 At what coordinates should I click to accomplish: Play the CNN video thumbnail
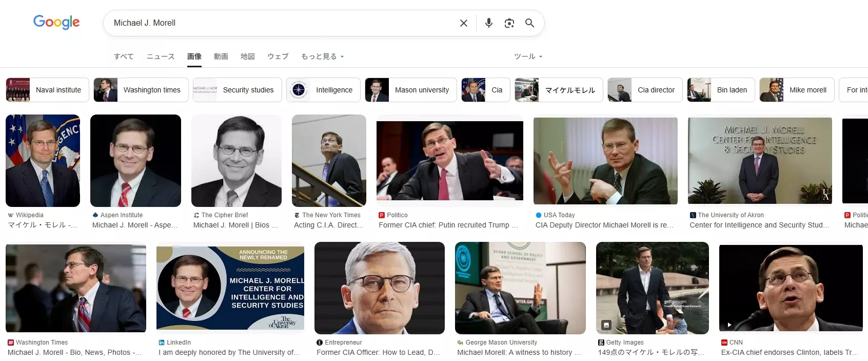(729, 325)
